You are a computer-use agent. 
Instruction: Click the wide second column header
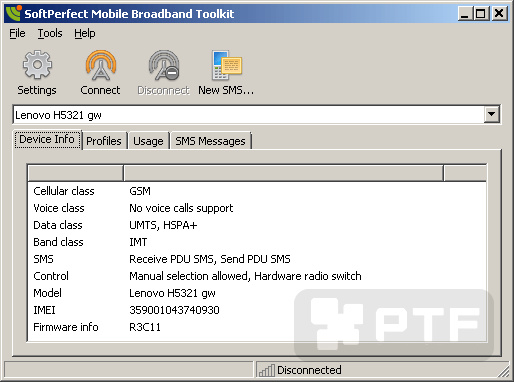tap(283, 173)
